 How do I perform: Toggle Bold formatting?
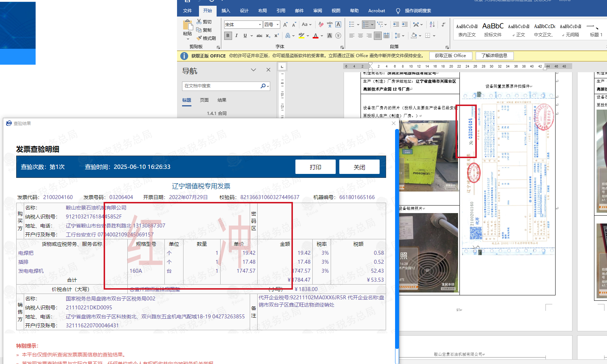point(228,36)
